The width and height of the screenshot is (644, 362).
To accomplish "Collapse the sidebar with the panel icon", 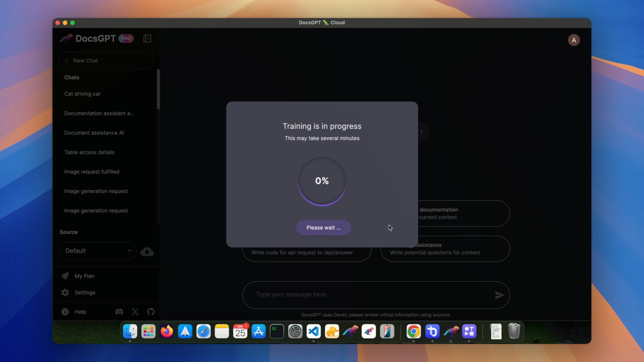I will click(147, 39).
